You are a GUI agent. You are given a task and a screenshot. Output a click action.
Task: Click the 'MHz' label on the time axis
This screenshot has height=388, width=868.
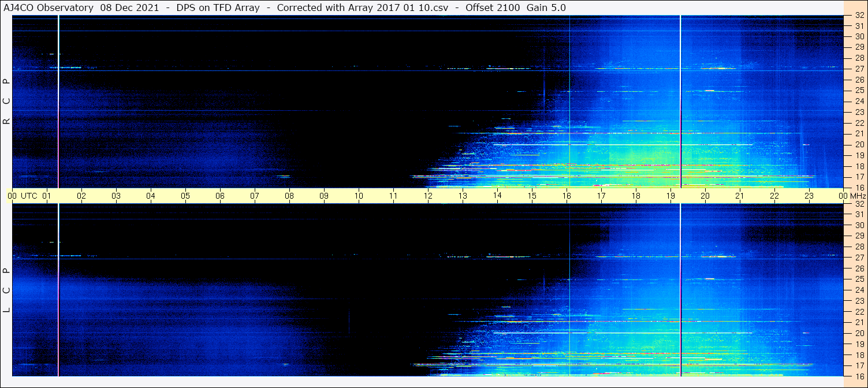858,196
